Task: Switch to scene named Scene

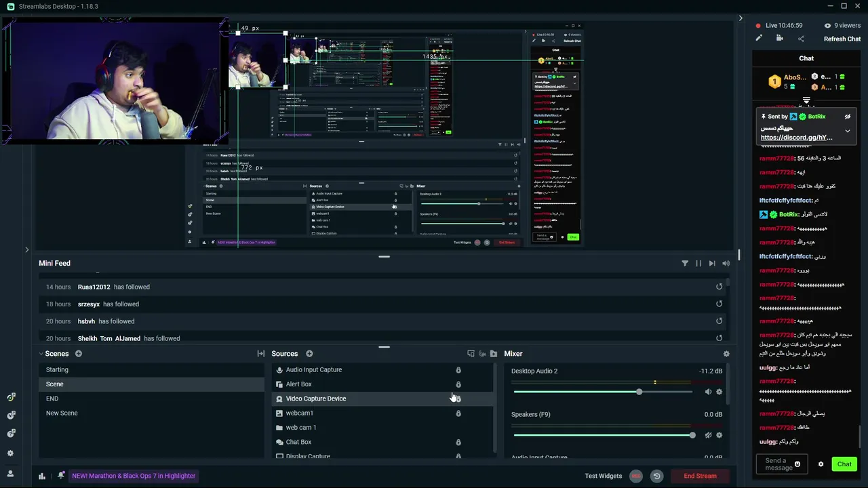Action: pyautogui.click(x=151, y=384)
